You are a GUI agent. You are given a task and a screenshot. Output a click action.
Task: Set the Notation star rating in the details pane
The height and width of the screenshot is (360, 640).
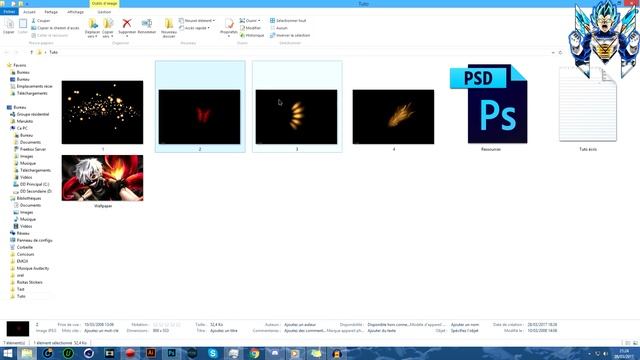click(167, 325)
